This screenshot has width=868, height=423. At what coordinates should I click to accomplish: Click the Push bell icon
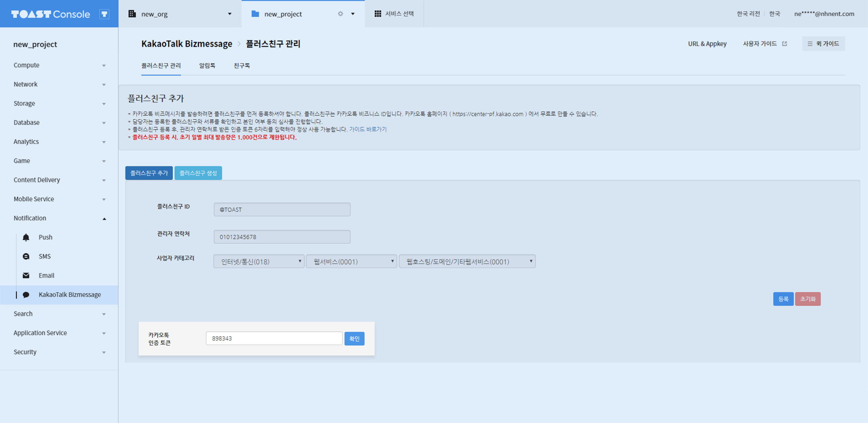26,237
